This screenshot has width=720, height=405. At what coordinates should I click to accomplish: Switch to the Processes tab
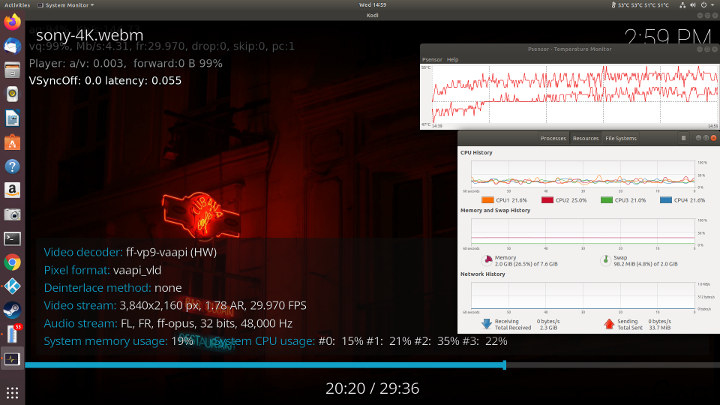[553, 138]
